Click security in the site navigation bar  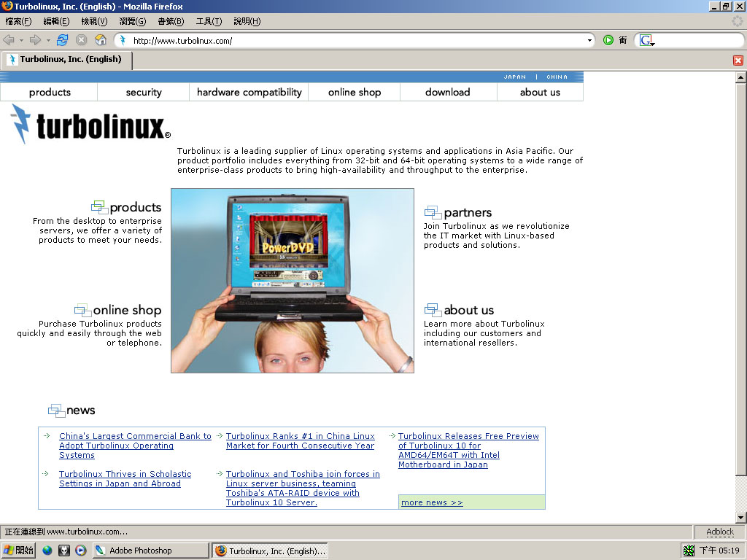[144, 93]
